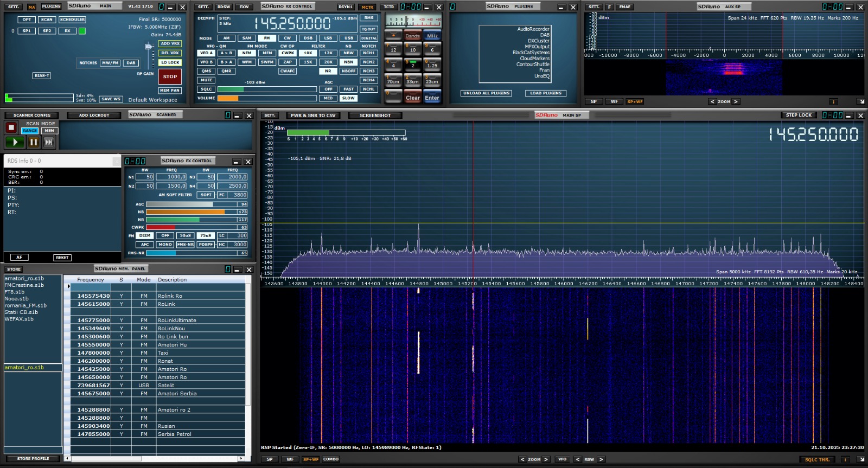The width and height of the screenshot is (868, 468).
Task: Stop scanning with the red stop icon
Action: (x=11, y=127)
